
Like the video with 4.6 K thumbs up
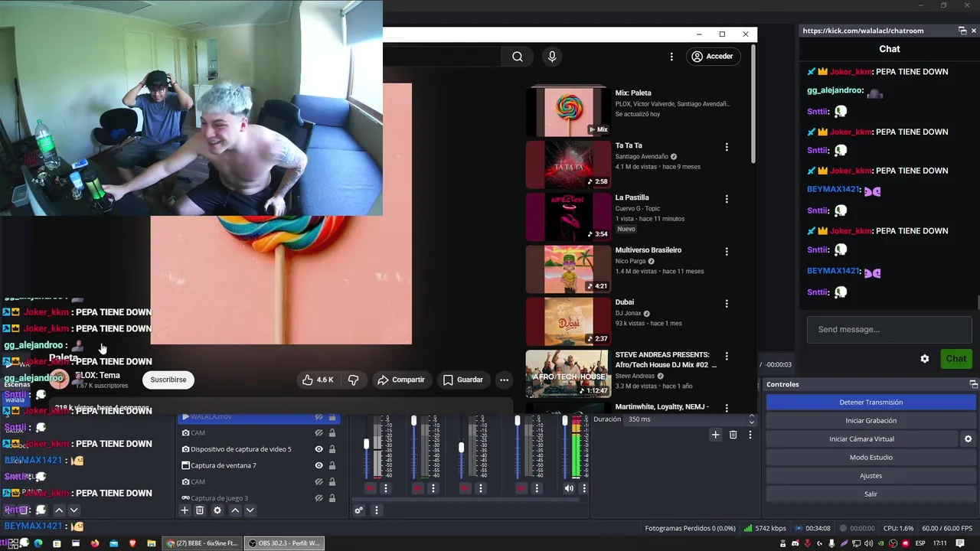318,380
